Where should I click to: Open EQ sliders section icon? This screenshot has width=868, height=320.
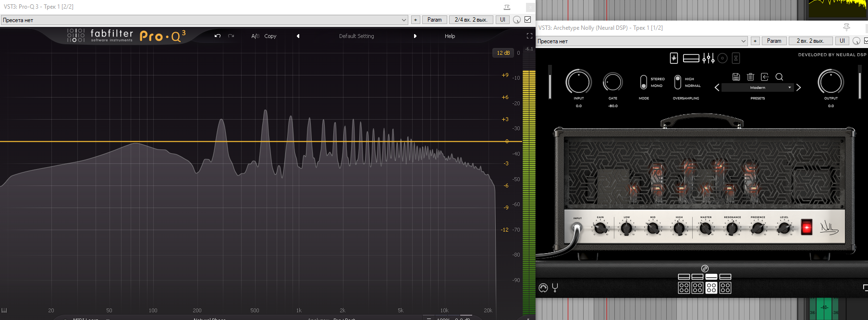[708, 58]
